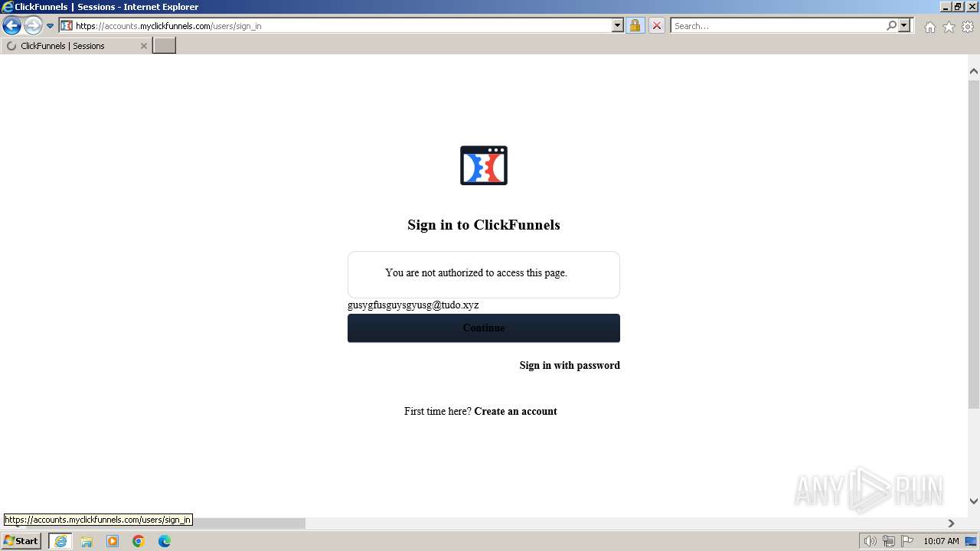Launch Google Chrome from the taskbar
This screenshot has height=551, width=980.
click(139, 541)
